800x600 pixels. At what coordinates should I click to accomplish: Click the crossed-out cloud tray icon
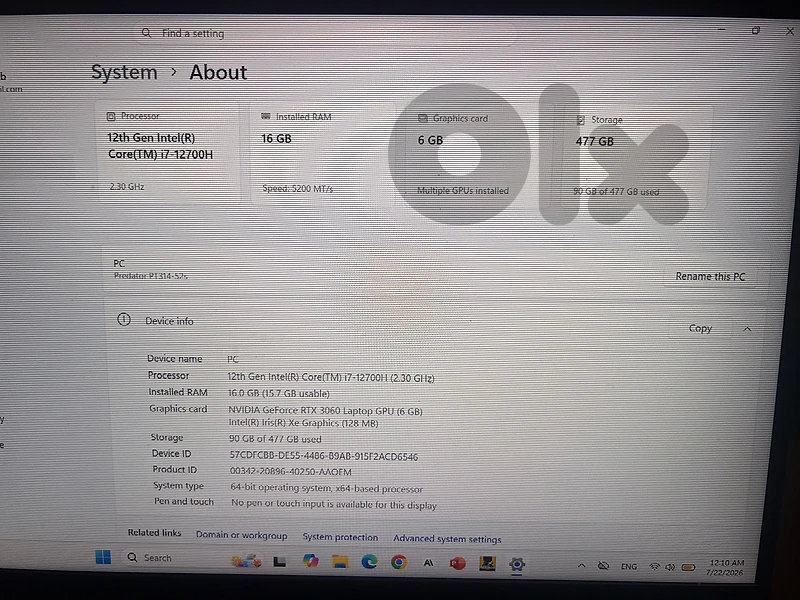click(x=603, y=566)
